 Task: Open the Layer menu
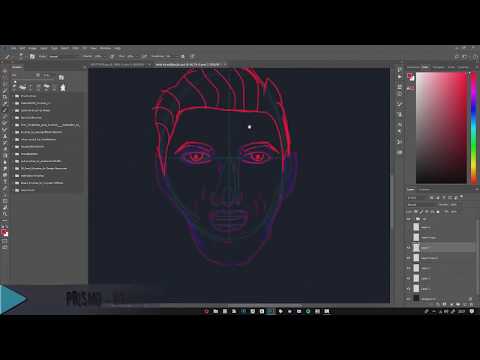pos(44,48)
